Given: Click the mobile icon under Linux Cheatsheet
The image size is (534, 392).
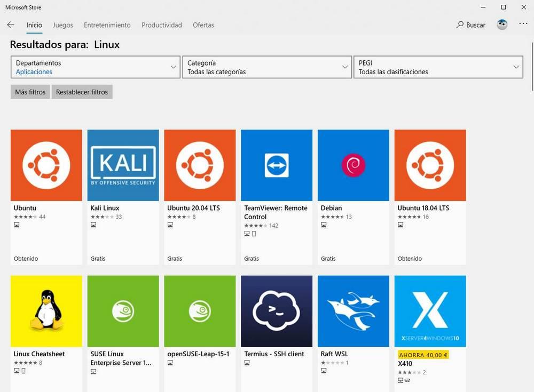Looking at the screenshot, I should [x=23, y=371].
